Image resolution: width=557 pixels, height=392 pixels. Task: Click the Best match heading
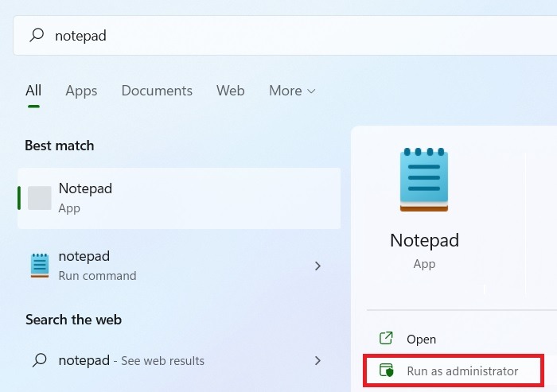pos(60,146)
